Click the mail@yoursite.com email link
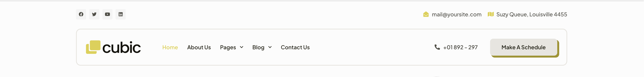 (x=457, y=15)
